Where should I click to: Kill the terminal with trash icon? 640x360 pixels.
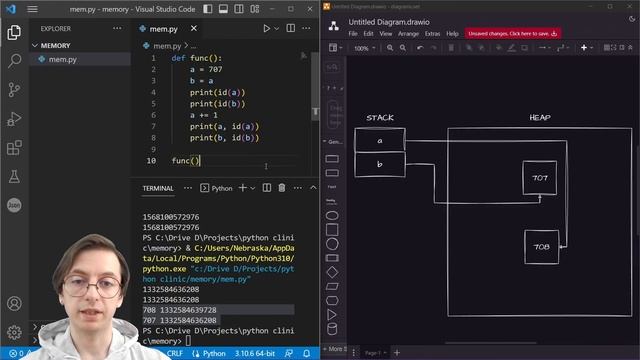point(282,188)
